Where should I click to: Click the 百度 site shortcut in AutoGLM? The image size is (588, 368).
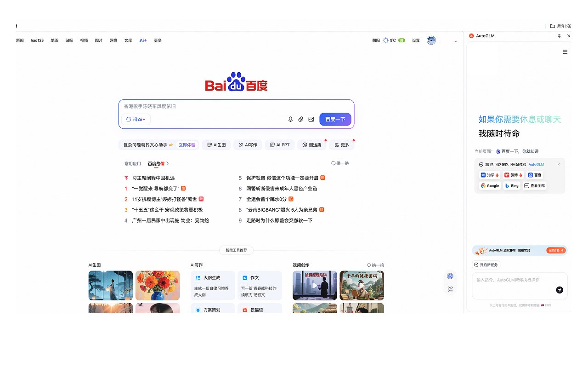click(x=535, y=175)
